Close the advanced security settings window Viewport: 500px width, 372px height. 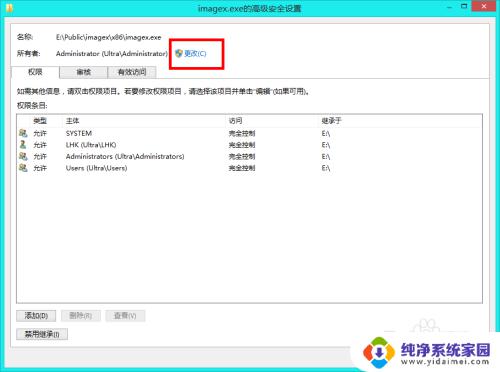click(x=484, y=6)
